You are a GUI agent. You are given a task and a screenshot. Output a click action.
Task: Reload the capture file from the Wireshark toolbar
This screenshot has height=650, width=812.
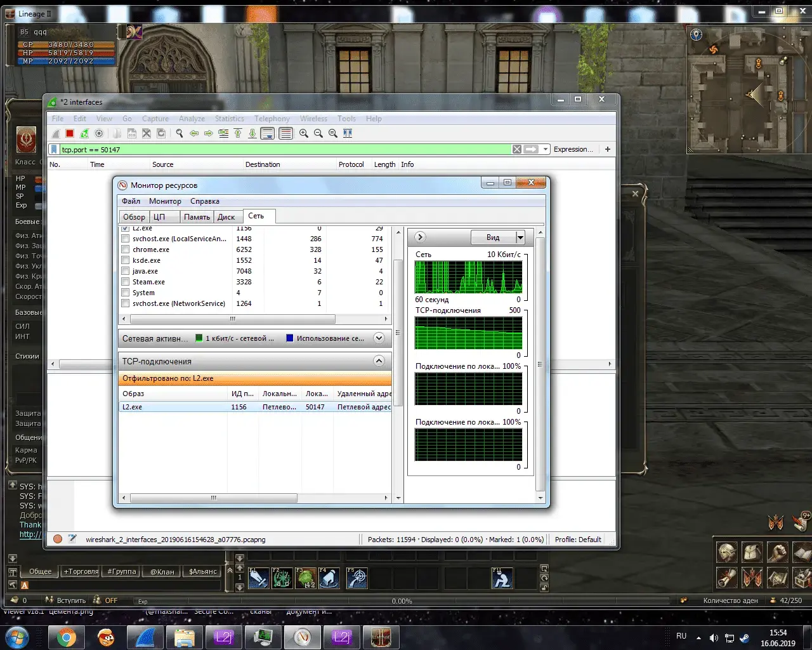point(161,133)
